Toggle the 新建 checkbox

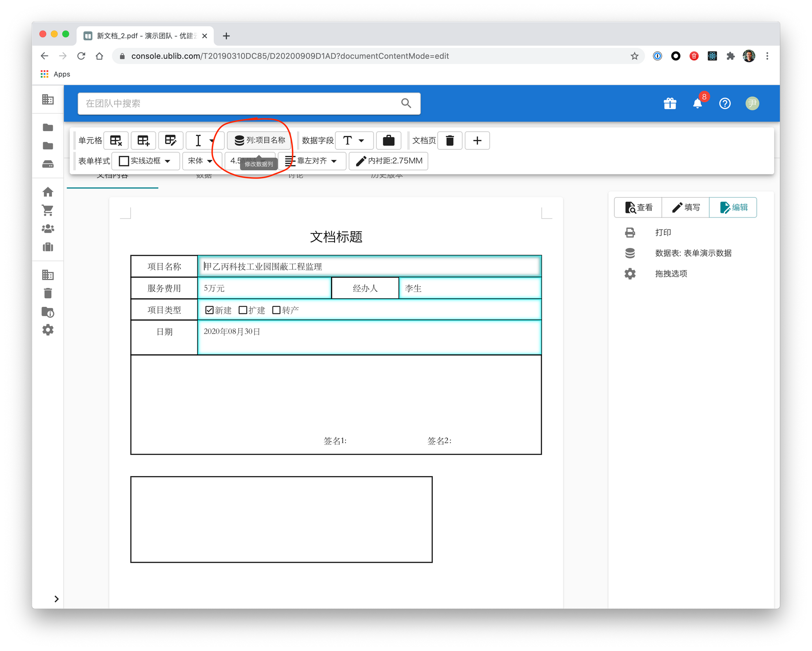[x=209, y=310]
